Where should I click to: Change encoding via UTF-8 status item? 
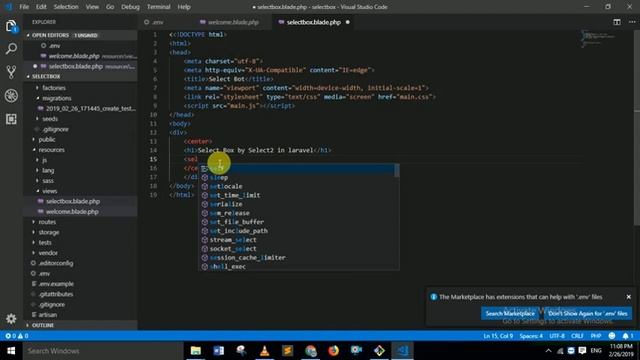557,336
